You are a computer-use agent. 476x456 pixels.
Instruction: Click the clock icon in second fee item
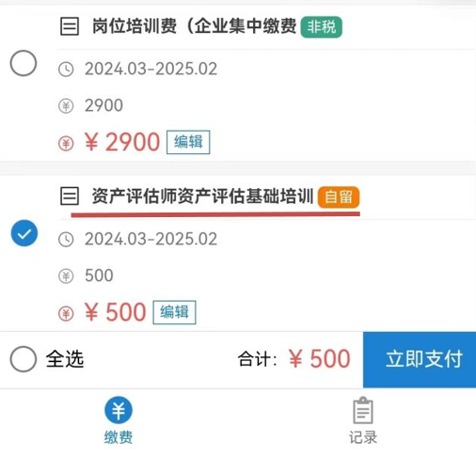click(x=66, y=240)
